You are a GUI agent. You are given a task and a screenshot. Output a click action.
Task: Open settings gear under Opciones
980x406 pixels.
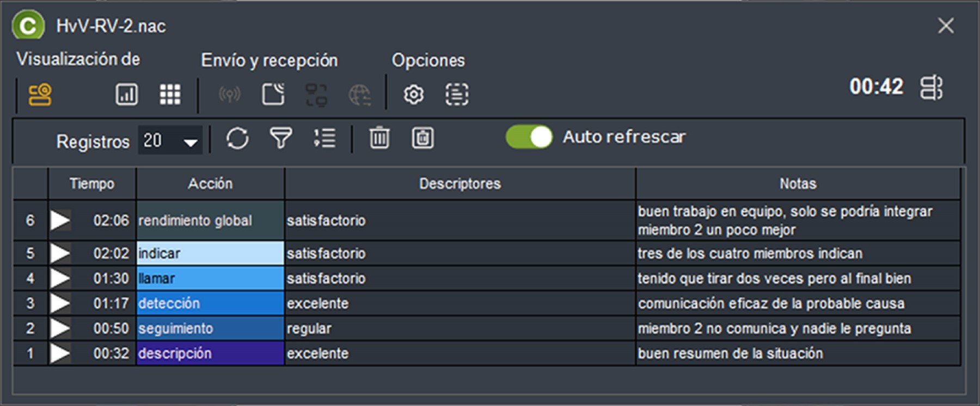point(413,94)
